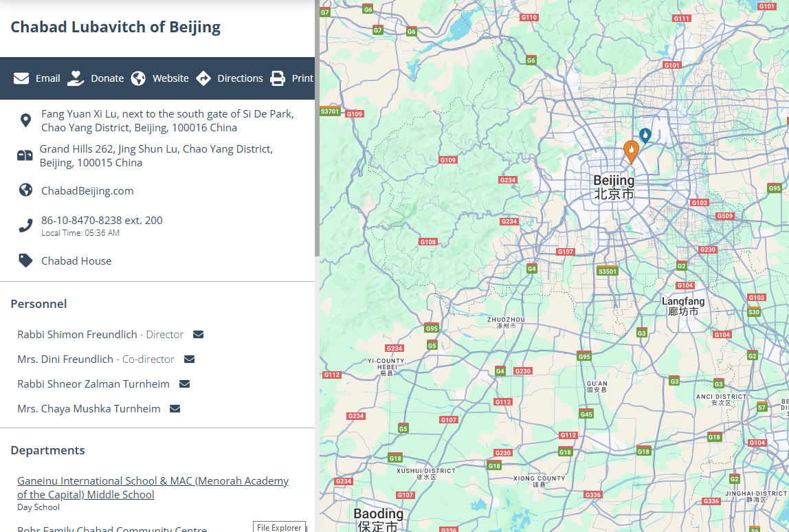Image resolution: width=789 pixels, height=532 pixels.
Task: Call 86-10-8470-8238 ext. 200
Action: pyautogui.click(x=102, y=221)
